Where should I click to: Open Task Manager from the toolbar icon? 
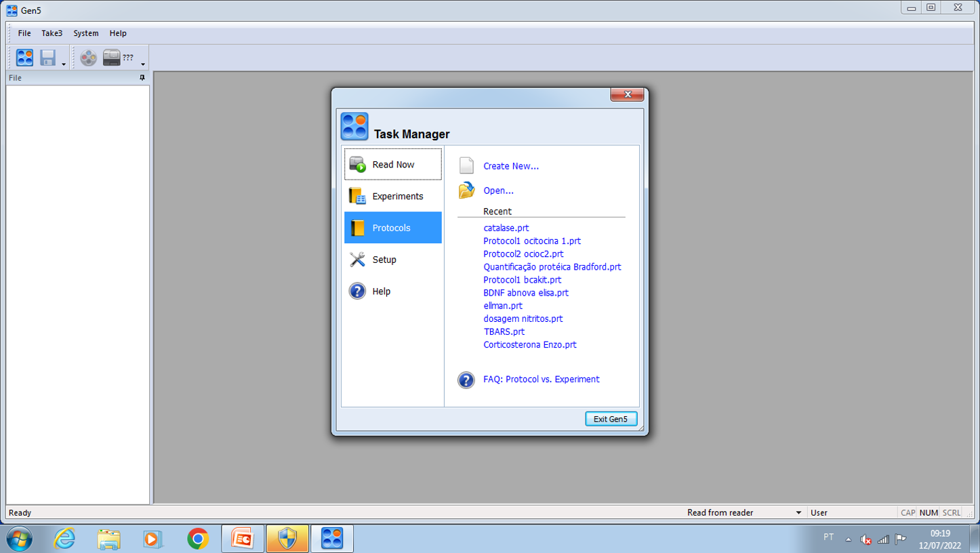point(25,58)
